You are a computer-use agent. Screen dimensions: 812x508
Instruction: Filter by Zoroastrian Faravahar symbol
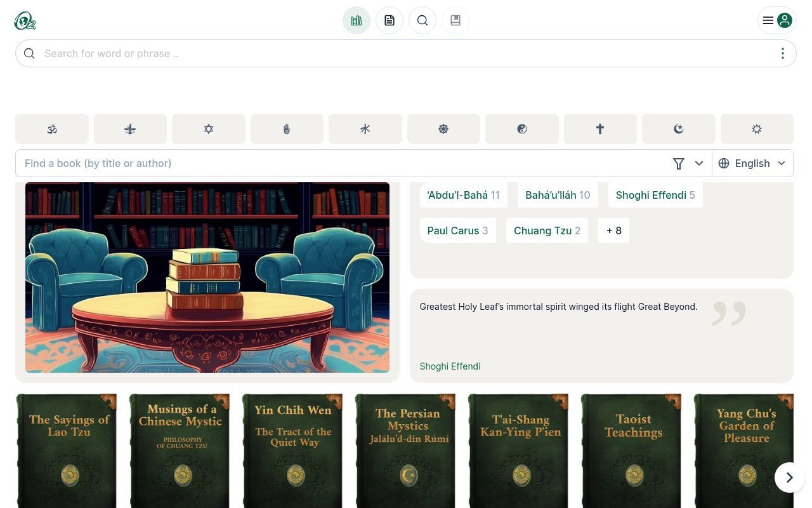(x=130, y=129)
